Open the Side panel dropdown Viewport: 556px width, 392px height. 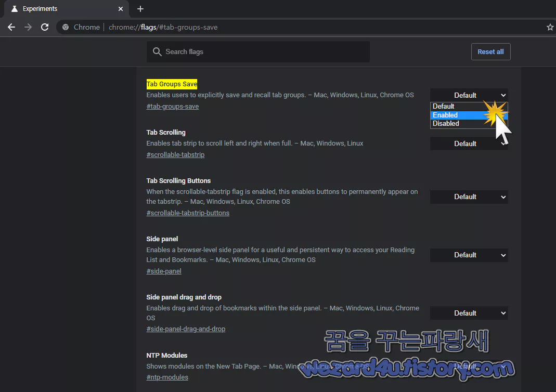pos(469,255)
